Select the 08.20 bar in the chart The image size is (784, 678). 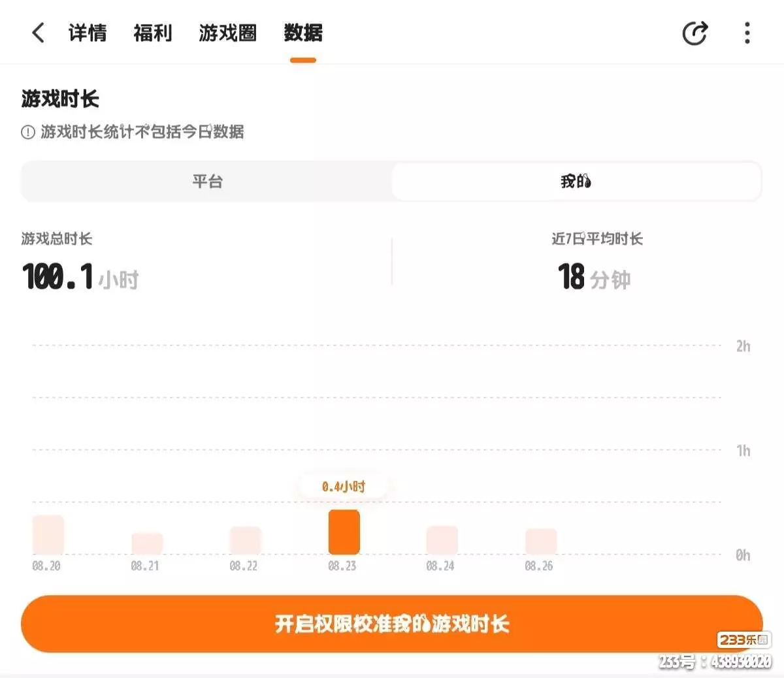[48, 535]
